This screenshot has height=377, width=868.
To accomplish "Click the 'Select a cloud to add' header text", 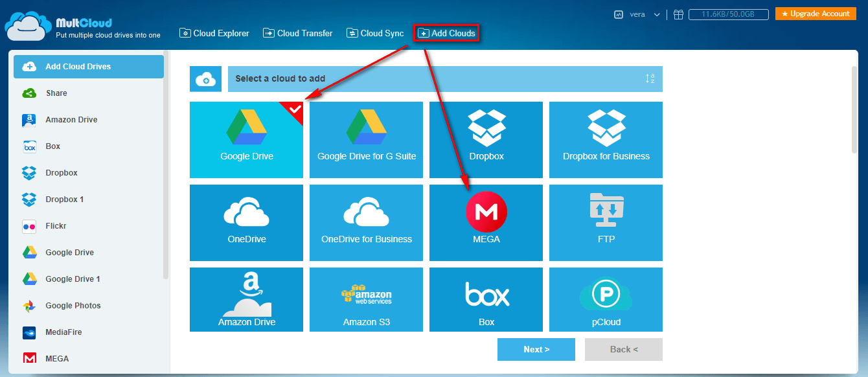I will [x=280, y=79].
